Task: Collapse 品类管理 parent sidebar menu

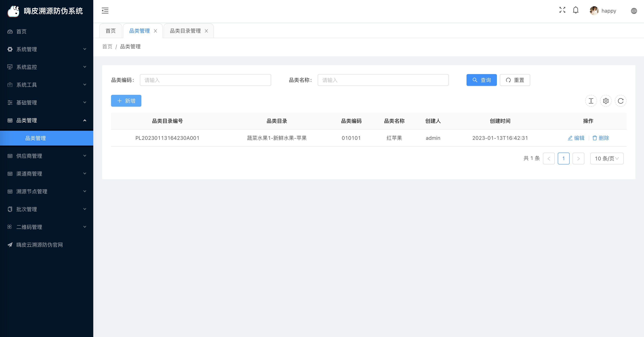Action: (x=46, y=120)
